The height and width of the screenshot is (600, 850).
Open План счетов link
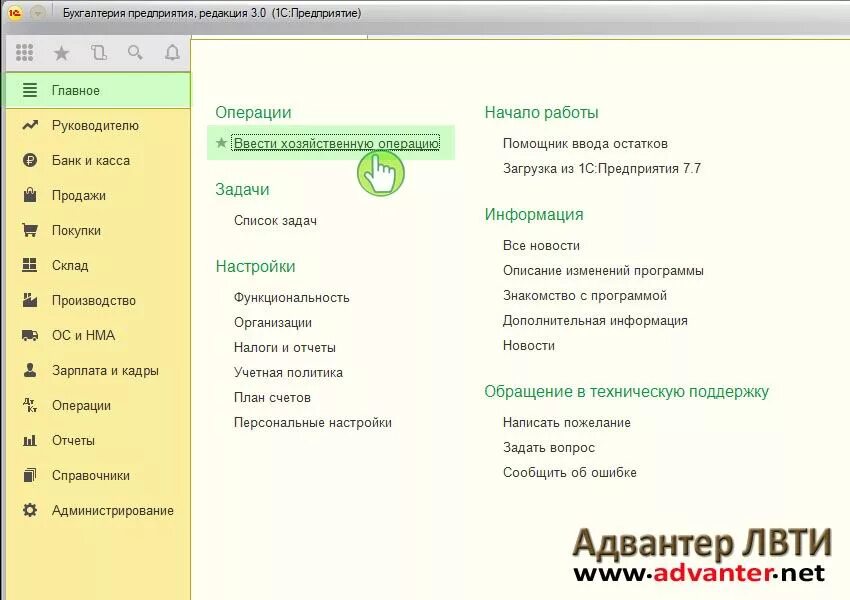pos(272,397)
